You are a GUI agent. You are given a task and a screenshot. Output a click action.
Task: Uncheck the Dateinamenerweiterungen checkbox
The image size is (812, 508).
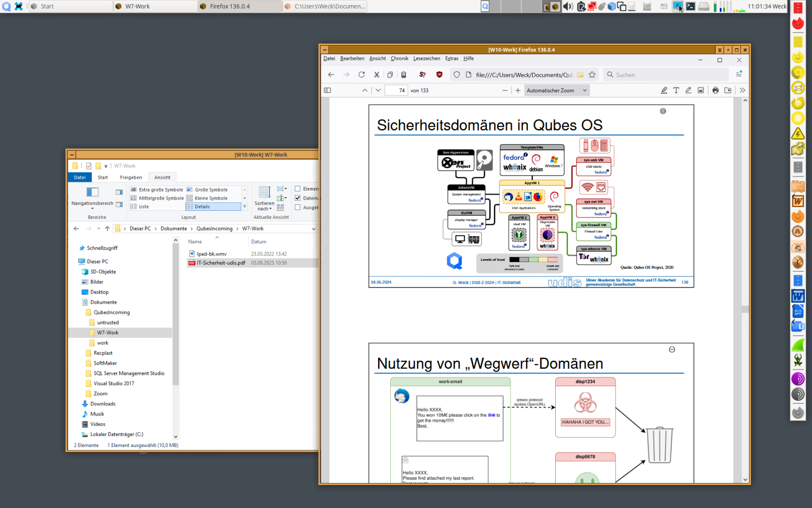point(298,198)
